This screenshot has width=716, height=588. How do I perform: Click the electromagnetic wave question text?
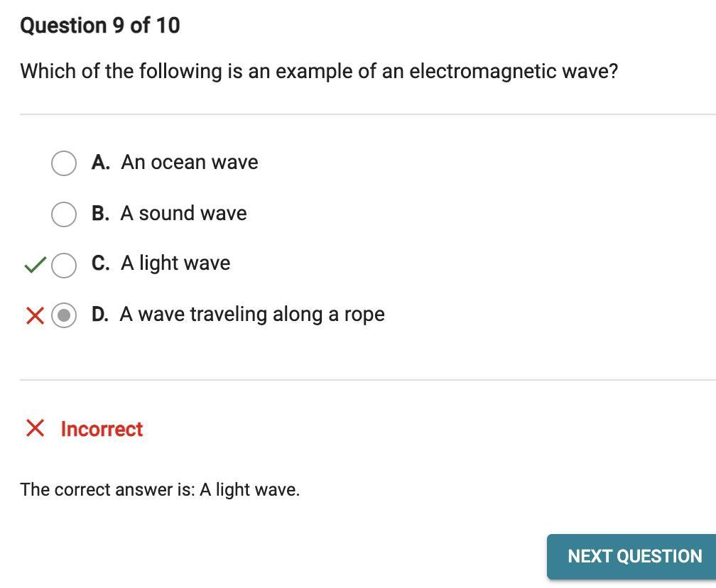coord(319,72)
